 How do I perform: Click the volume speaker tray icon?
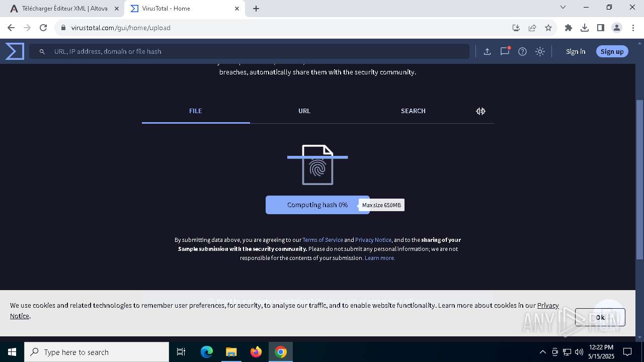tap(579, 352)
